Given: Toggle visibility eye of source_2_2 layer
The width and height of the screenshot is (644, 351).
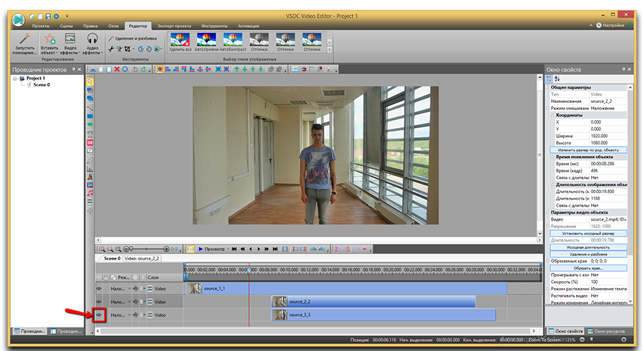Looking at the screenshot, I should coord(99,302).
